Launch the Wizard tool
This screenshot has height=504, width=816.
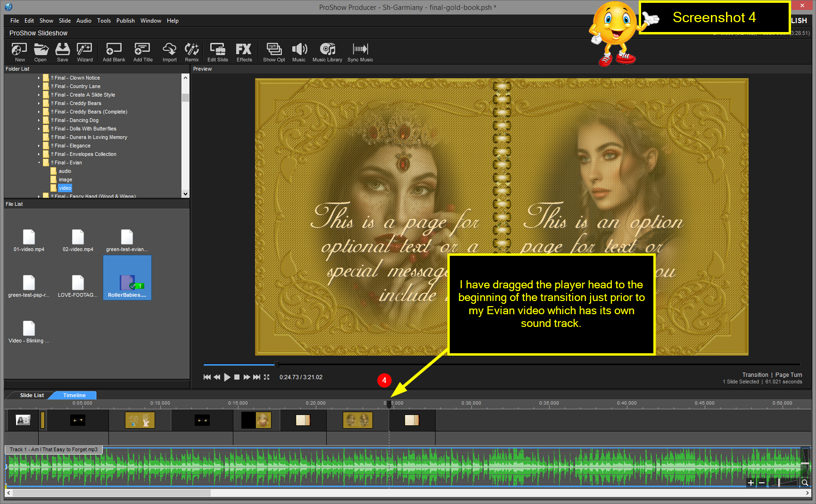[85, 52]
